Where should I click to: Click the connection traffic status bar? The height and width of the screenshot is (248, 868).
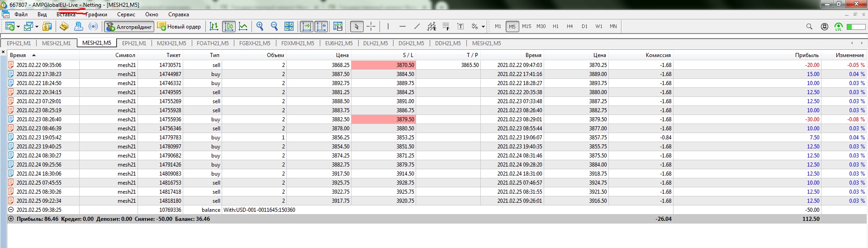(856, 27)
